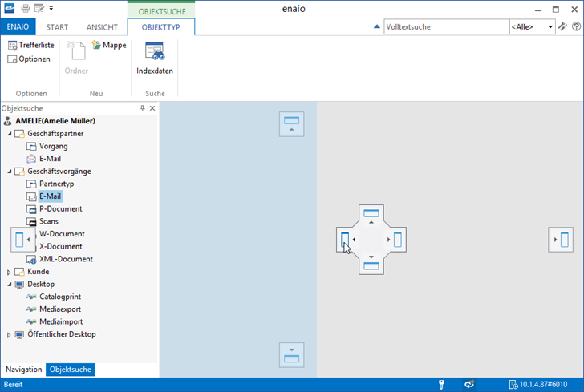Image resolution: width=584 pixels, height=392 pixels.
Task: Click the Trefferliste option
Action: point(30,46)
